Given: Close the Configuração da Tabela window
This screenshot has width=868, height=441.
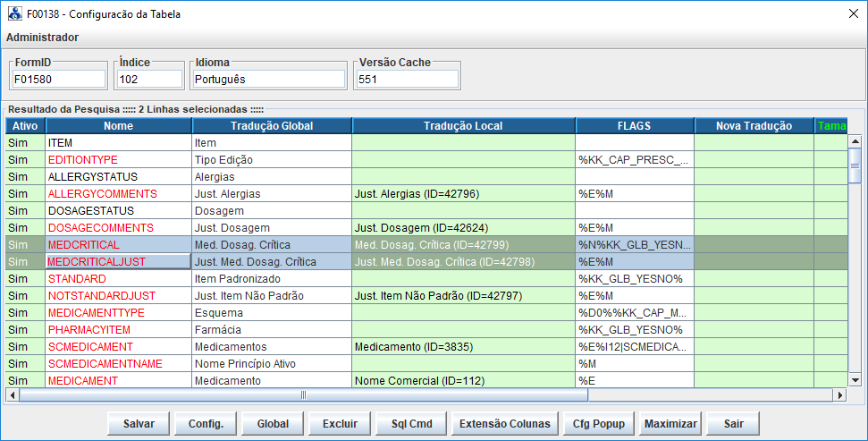Looking at the screenshot, I should pos(850,13).
